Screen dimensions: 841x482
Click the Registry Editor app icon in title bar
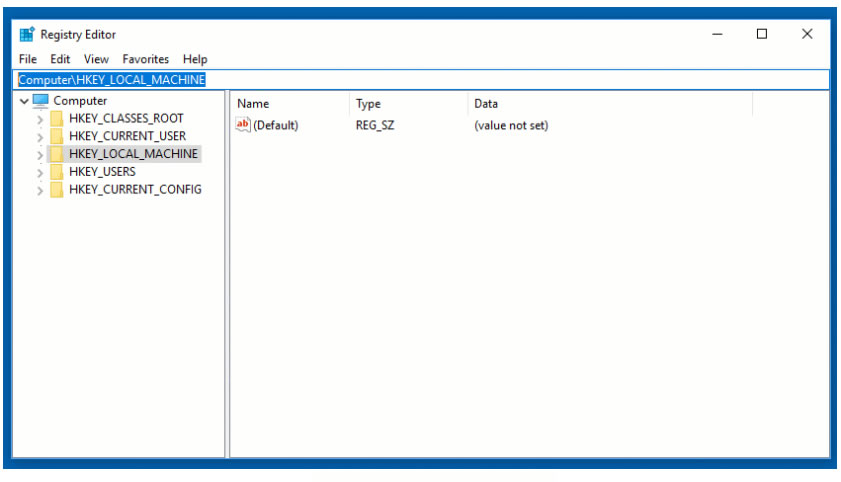(x=27, y=34)
